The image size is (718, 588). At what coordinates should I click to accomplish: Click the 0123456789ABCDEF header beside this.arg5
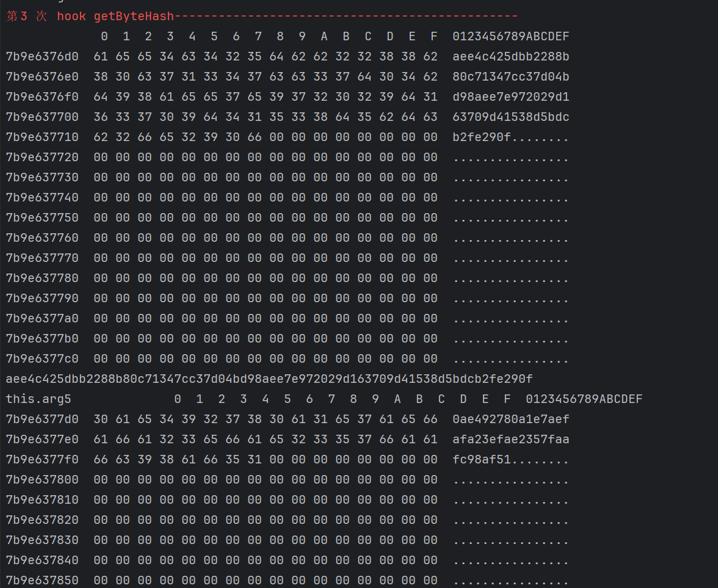click(x=584, y=399)
